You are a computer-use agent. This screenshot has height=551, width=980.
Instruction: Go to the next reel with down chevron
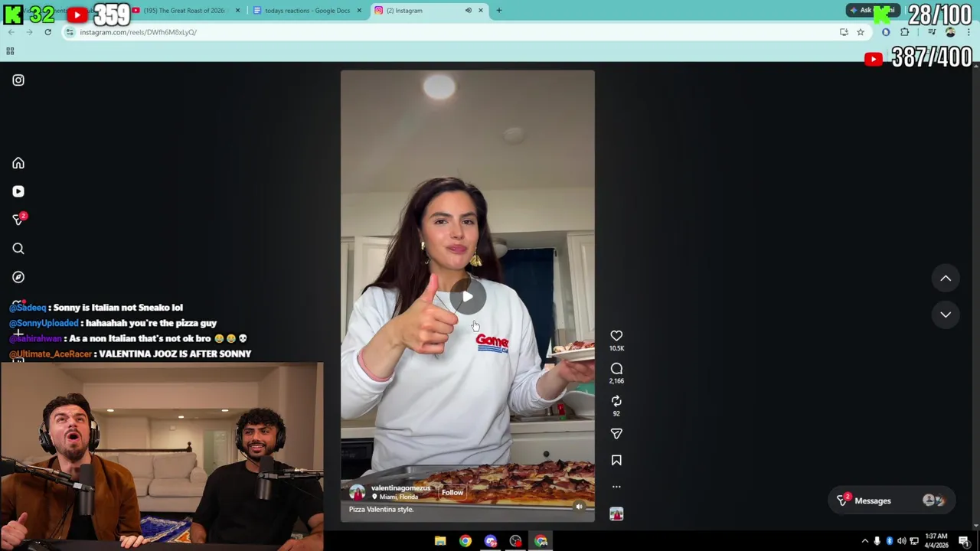coord(946,315)
